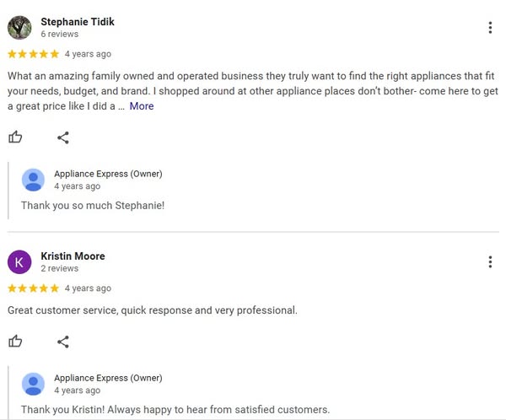Open options menu for Stephanie's review

490,28
